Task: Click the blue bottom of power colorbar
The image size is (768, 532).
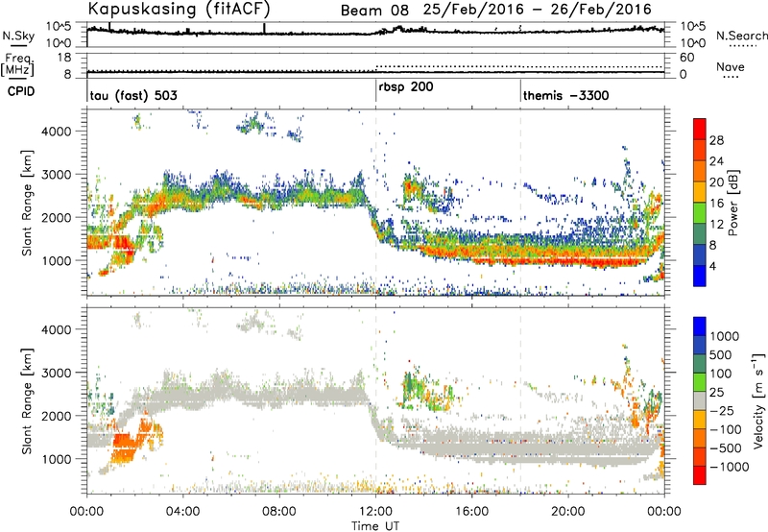Action: click(x=700, y=278)
